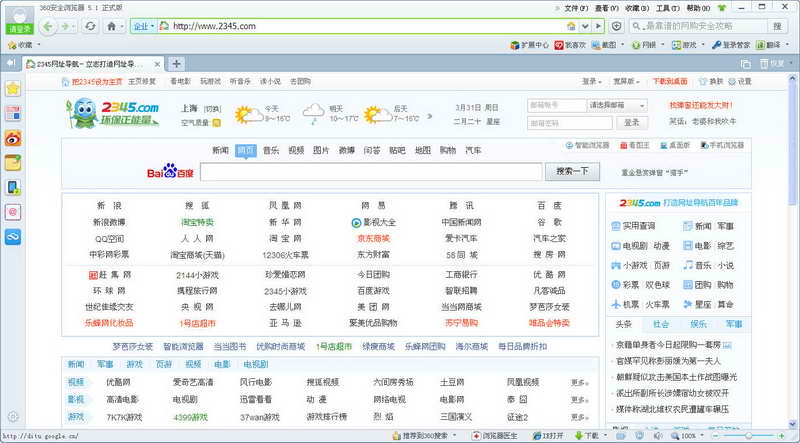Click the mailbox password input field

(569, 123)
